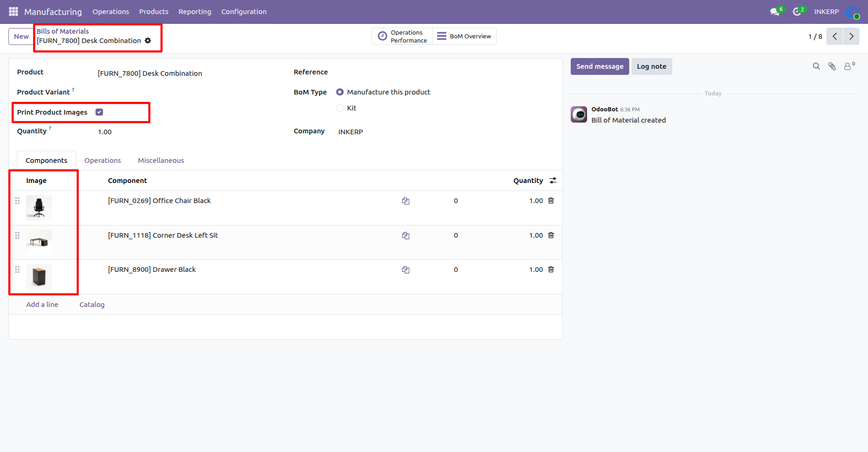This screenshot has height=452, width=868.
Task: Click the drag handle of Drawer Black row
Action: click(x=17, y=270)
